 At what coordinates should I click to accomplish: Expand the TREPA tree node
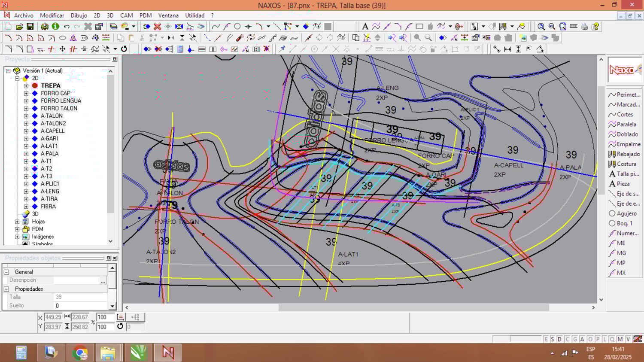[26, 86]
